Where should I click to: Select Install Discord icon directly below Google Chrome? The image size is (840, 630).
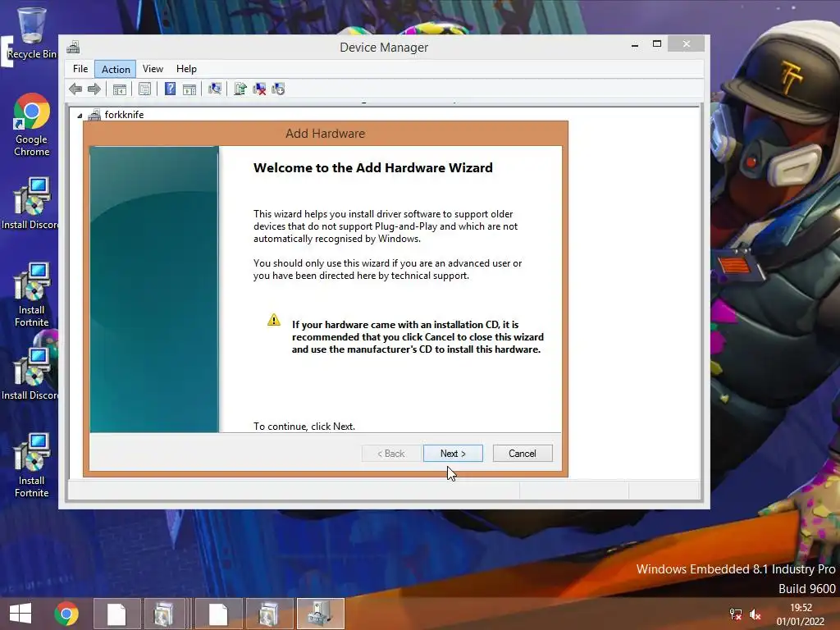pyautogui.click(x=30, y=203)
